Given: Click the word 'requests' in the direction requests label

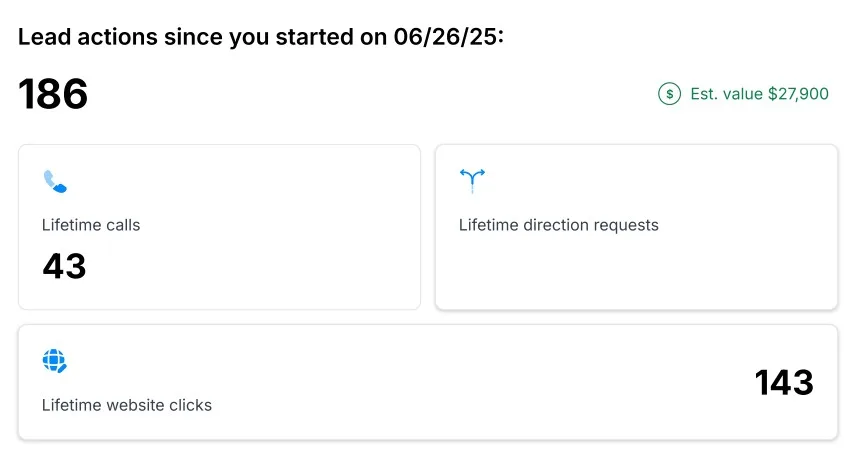Looking at the screenshot, I should [x=626, y=225].
